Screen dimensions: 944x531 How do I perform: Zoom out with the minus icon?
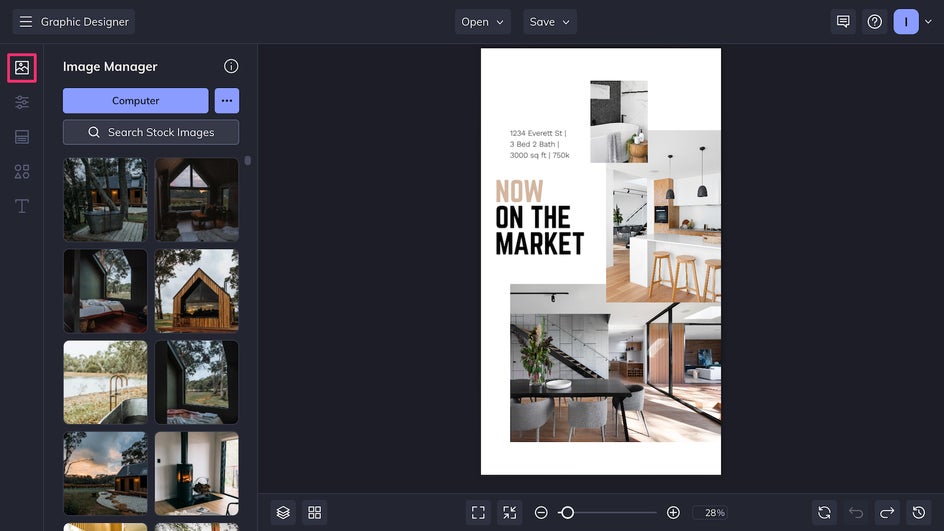[541, 512]
